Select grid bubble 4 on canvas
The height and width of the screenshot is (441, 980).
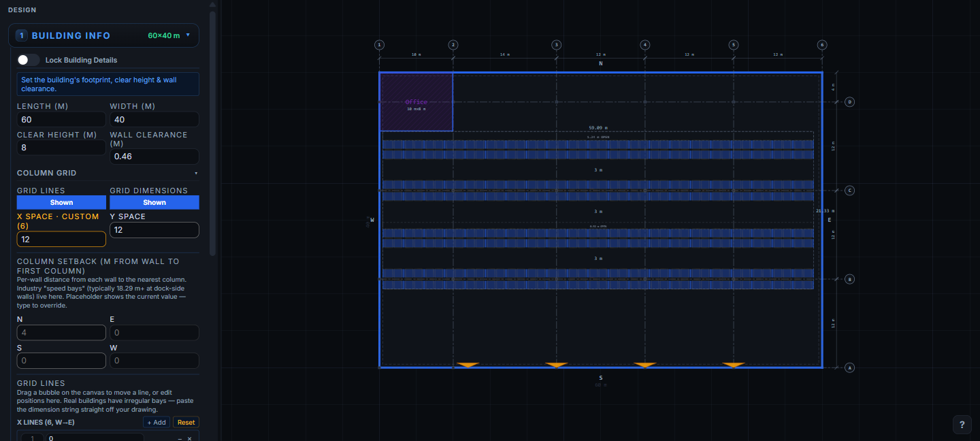pos(645,45)
